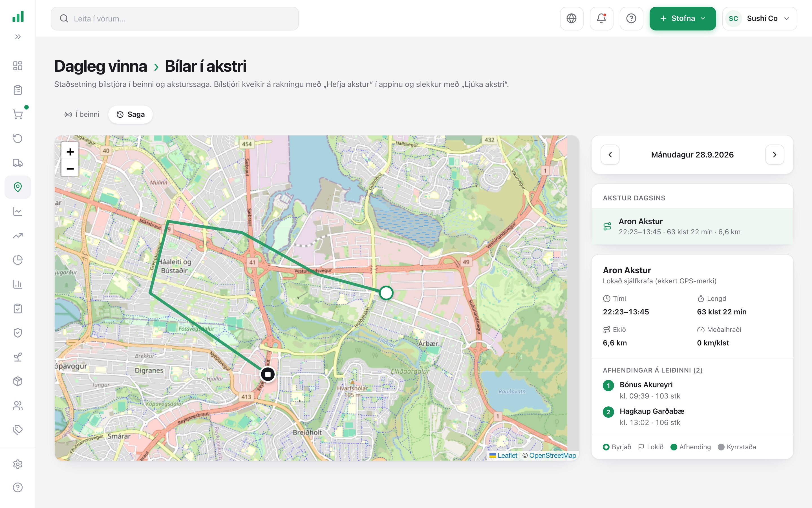Click Dagleg vinna breadcrumb
Viewport: 812px width, 508px height.
[x=101, y=66]
